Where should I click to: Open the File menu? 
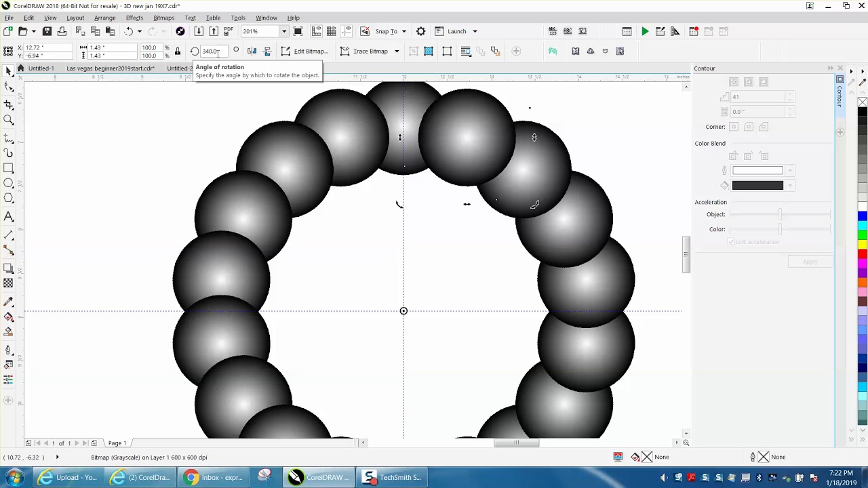pos(9,18)
